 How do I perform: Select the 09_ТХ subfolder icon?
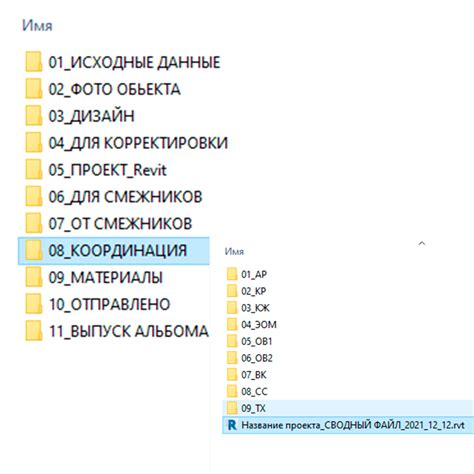pyautogui.click(x=232, y=408)
